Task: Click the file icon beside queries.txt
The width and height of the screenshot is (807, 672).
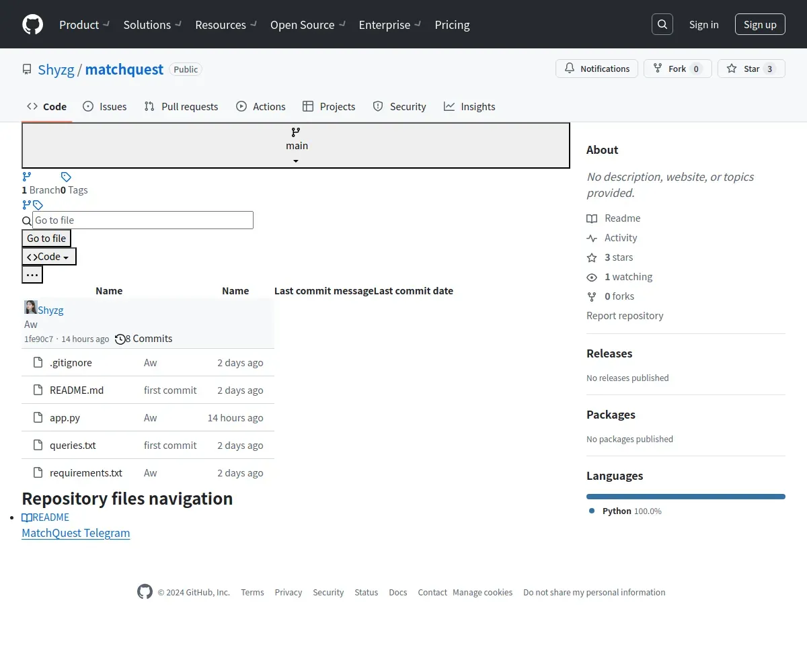Action: [x=38, y=445]
